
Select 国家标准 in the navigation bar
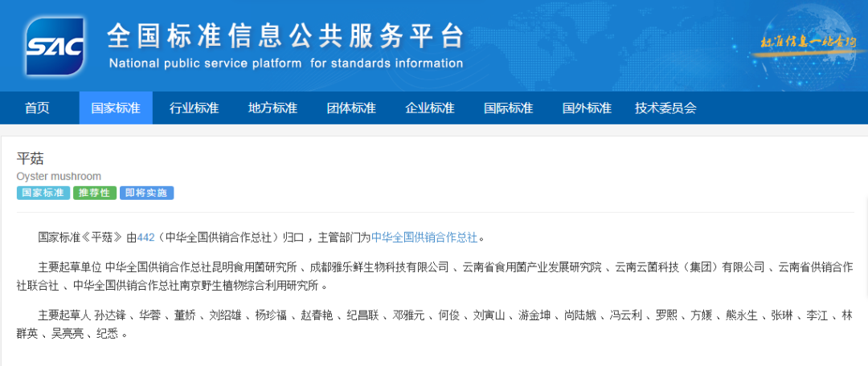(116, 108)
